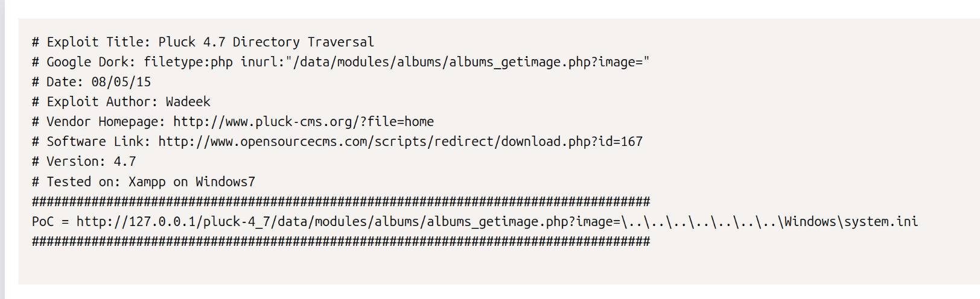Screen dimensions: 980x299
Task: Click the "Version: 4.7" line
Action: [84, 161]
